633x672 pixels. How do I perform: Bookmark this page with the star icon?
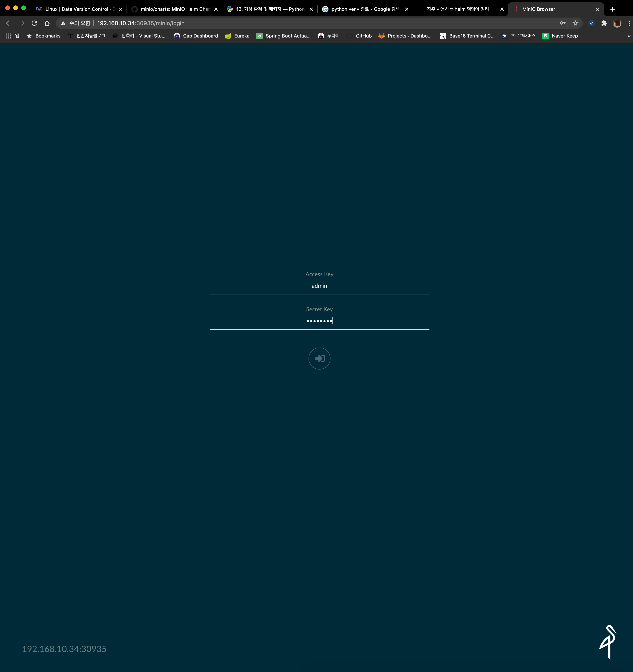click(576, 23)
